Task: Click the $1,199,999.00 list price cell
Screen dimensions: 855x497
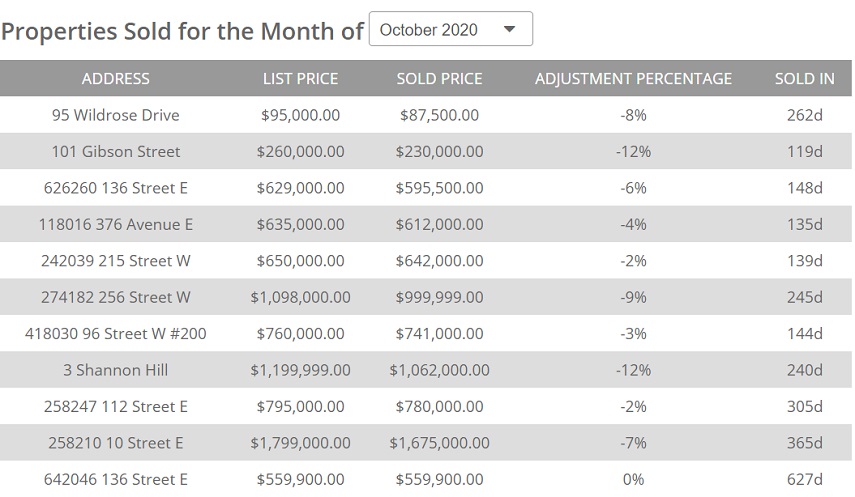Action: (x=300, y=370)
